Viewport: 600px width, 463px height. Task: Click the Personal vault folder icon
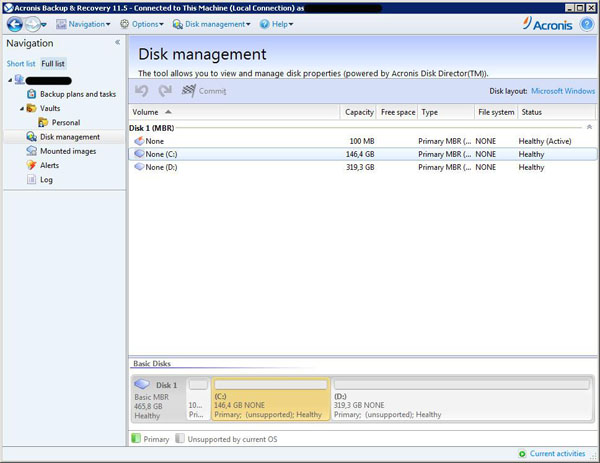coord(43,122)
